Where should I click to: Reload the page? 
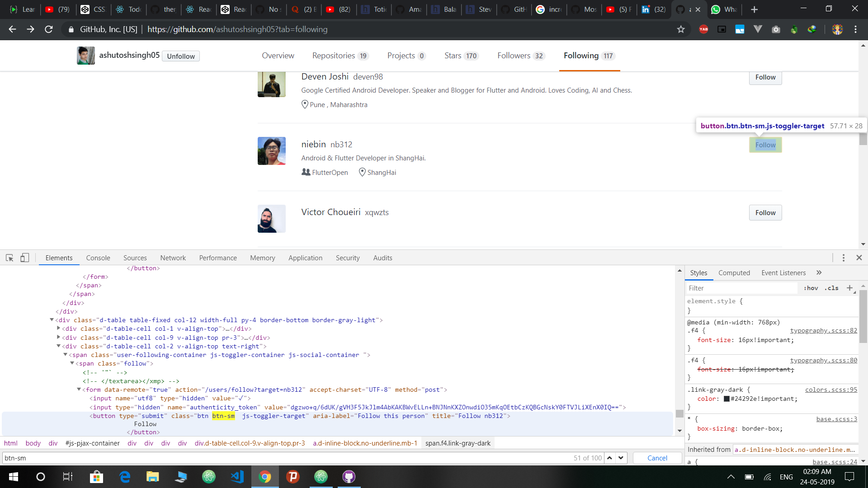[x=49, y=29]
